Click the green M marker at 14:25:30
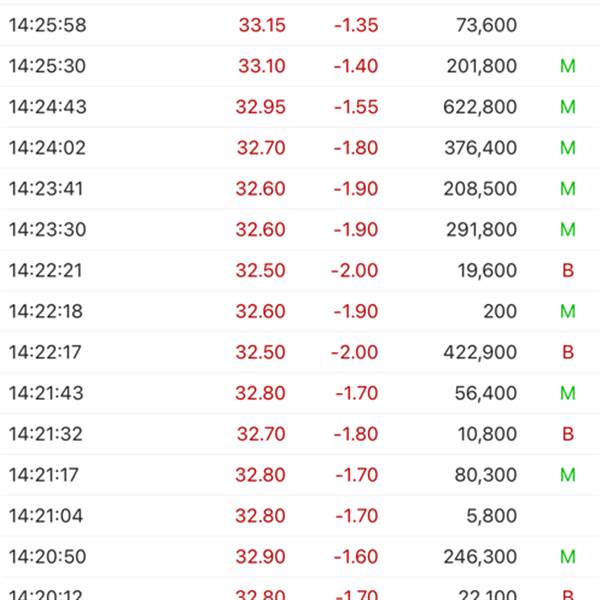Image resolution: width=600 pixels, height=600 pixels. click(567, 66)
